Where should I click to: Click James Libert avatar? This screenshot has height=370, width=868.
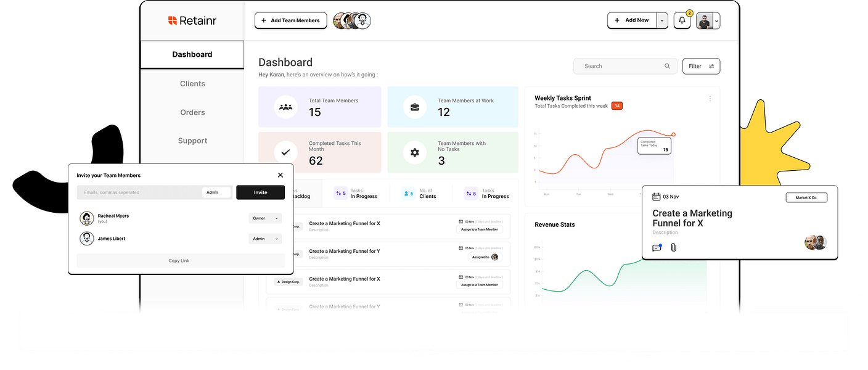click(x=87, y=239)
